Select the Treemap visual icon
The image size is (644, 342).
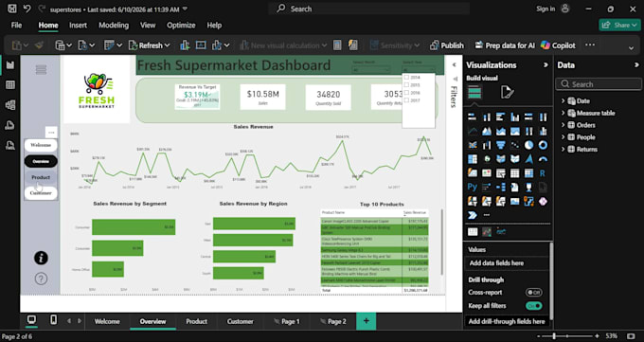[x=473, y=159]
